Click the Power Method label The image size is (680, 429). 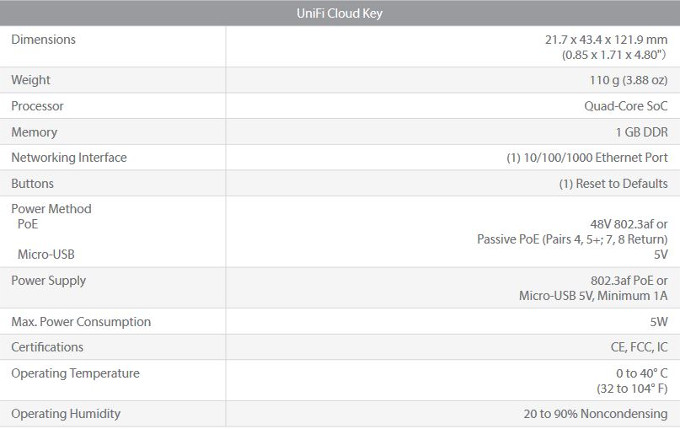(x=51, y=209)
